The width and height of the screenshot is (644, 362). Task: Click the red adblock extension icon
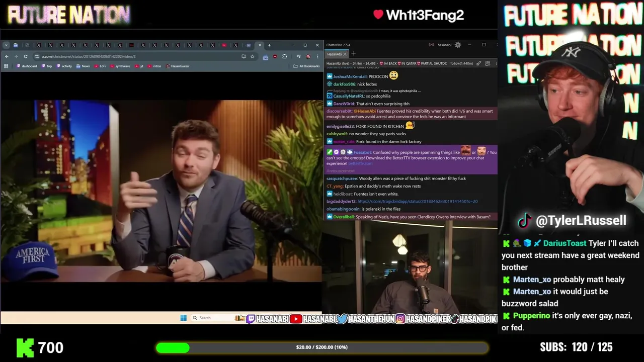[275, 56]
